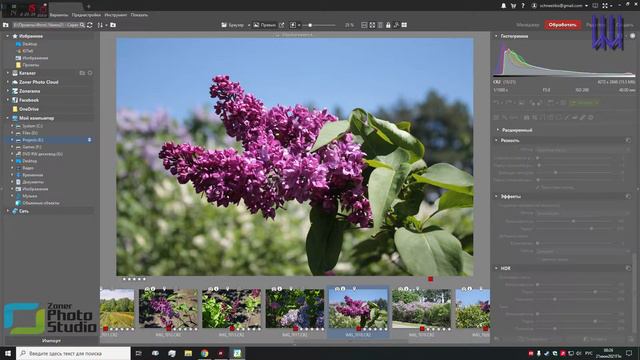Open the Обработать module tab
The image size is (640, 360).
click(562, 25)
